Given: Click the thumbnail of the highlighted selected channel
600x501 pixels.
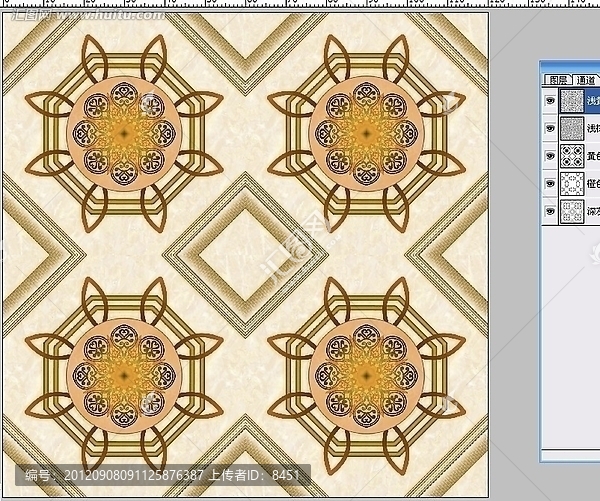Looking at the screenshot, I should pos(572,101).
